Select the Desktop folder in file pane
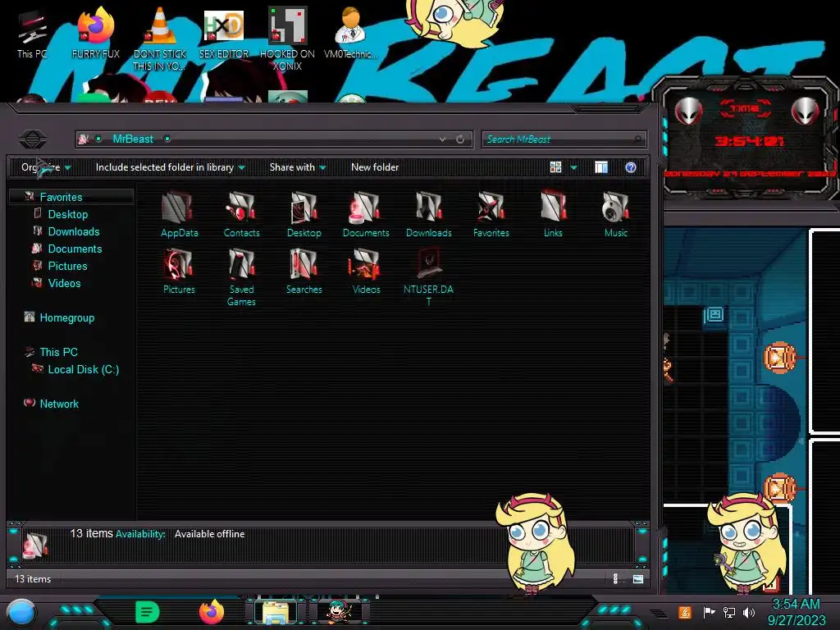Image resolution: width=840 pixels, height=630 pixels. pyautogui.click(x=304, y=214)
